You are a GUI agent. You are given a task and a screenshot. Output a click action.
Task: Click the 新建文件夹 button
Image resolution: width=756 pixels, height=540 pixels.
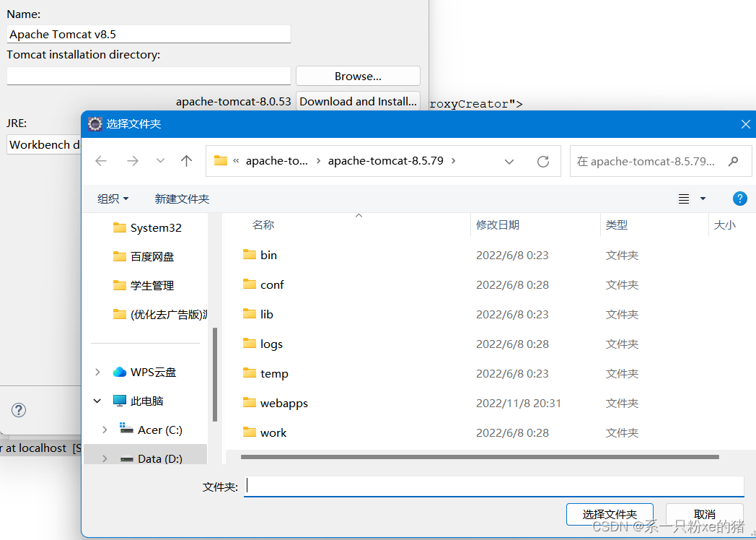tap(182, 198)
